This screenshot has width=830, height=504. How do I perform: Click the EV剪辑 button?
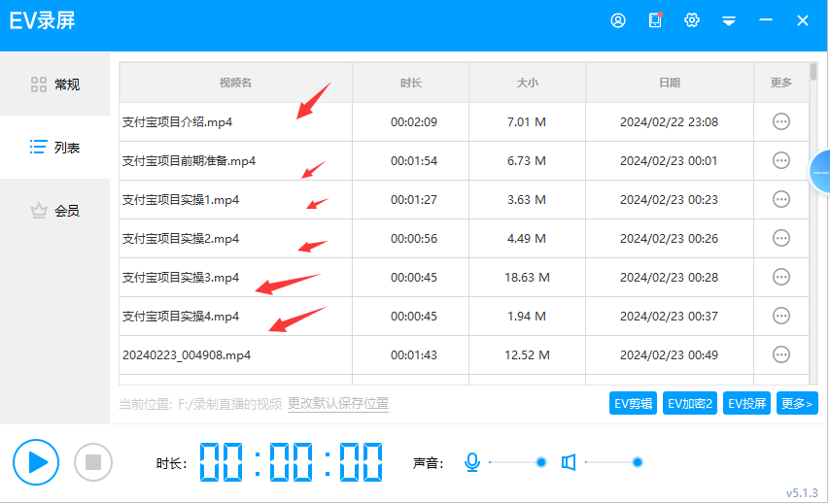634,403
